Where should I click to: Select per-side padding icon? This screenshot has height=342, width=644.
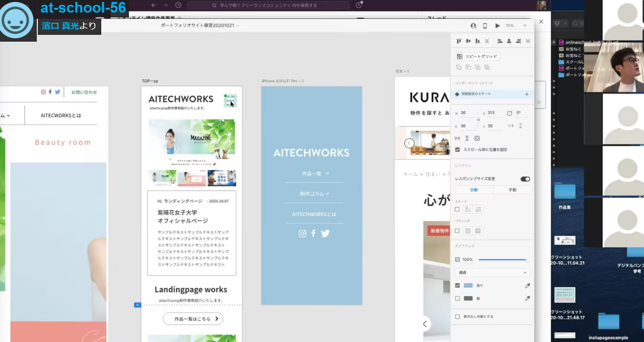pyautogui.click(x=478, y=231)
